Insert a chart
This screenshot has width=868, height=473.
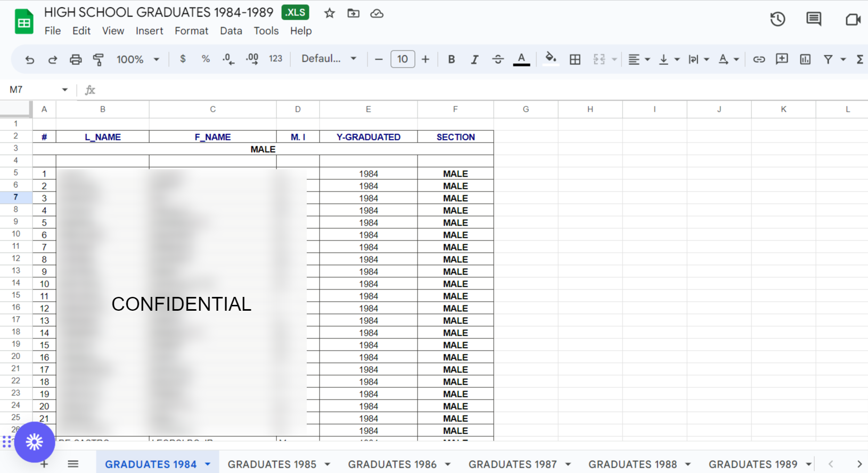point(805,60)
